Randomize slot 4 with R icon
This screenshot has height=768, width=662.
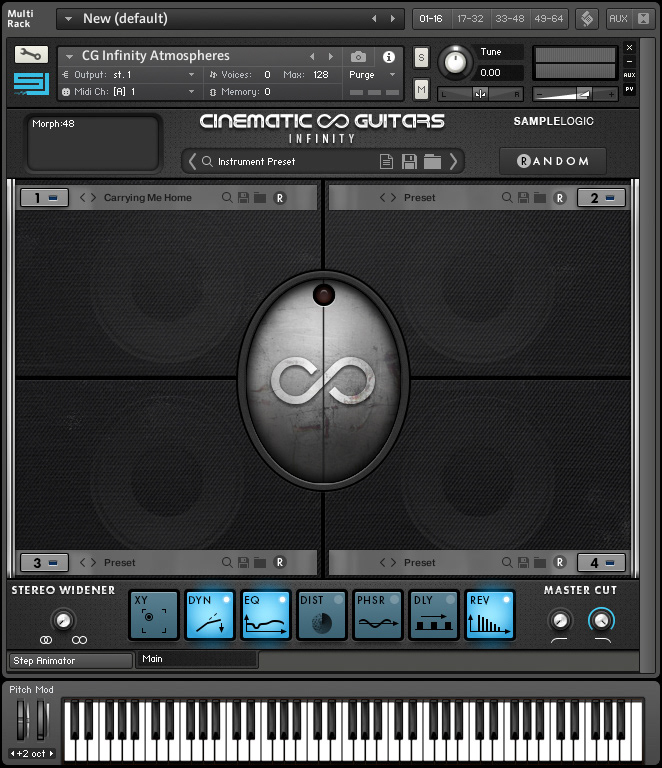pyautogui.click(x=560, y=562)
